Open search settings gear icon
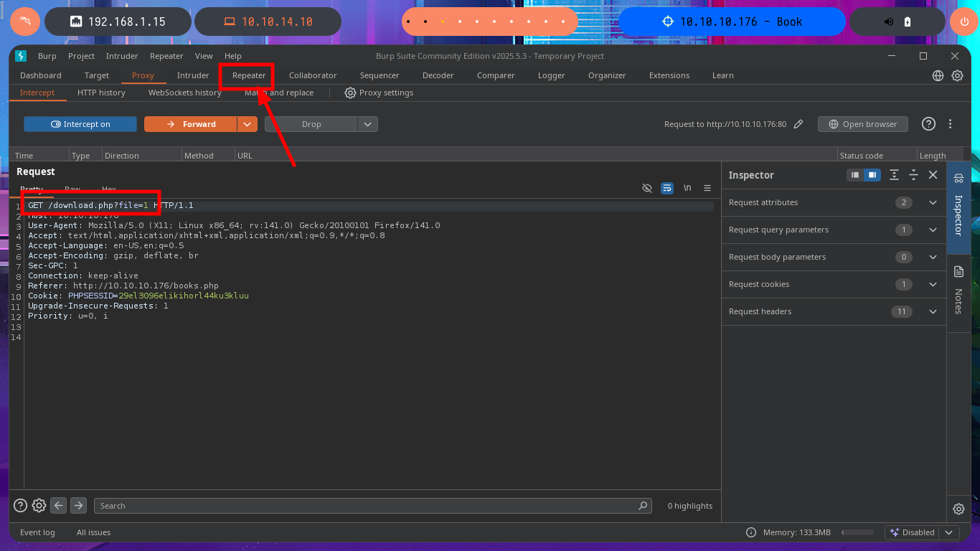This screenshot has height=551, width=980. 39,506
